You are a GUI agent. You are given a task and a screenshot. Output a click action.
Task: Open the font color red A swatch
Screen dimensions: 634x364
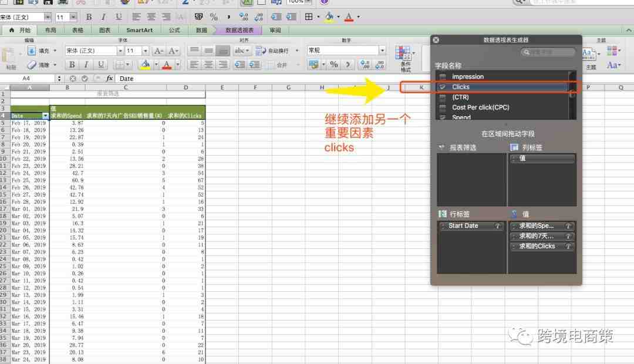(x=167, y=65)
